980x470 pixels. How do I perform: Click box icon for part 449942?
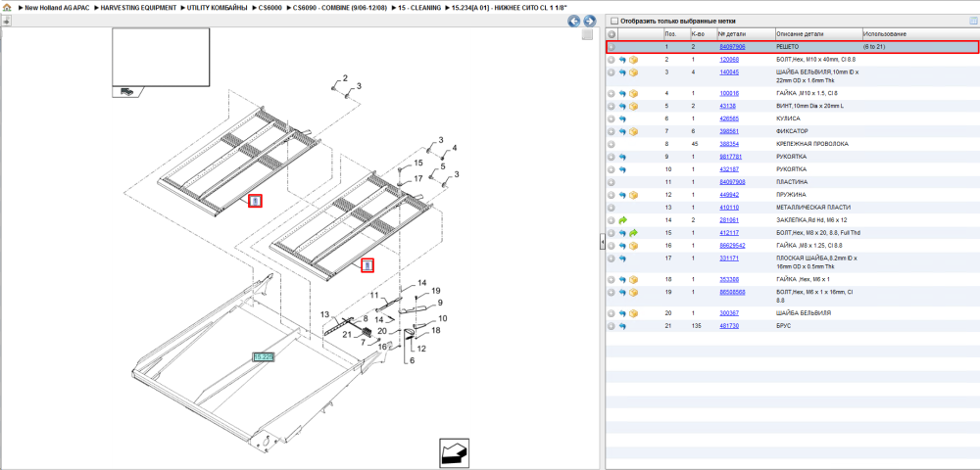point(633,195)
